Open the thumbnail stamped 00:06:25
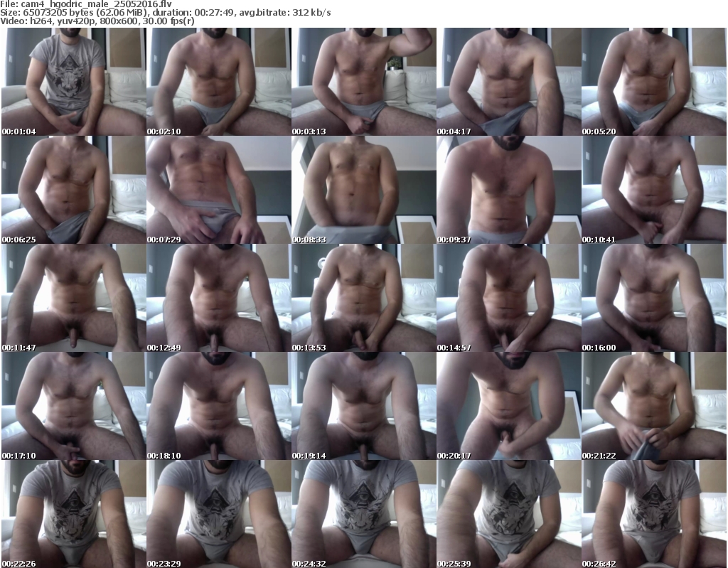This screenshot has width=728, height=568. [x=73, y=190]
